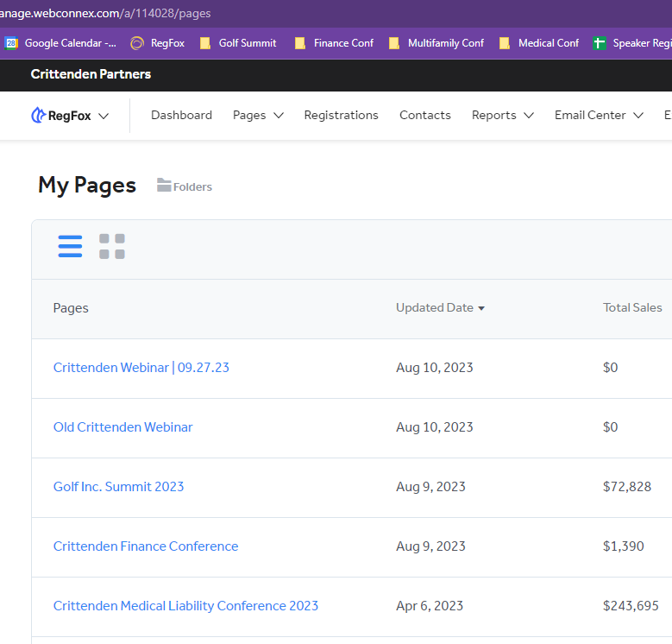Expand the Email Center dropdown
672x644 pixels.
pyautogui.click(x=599, y=116)
